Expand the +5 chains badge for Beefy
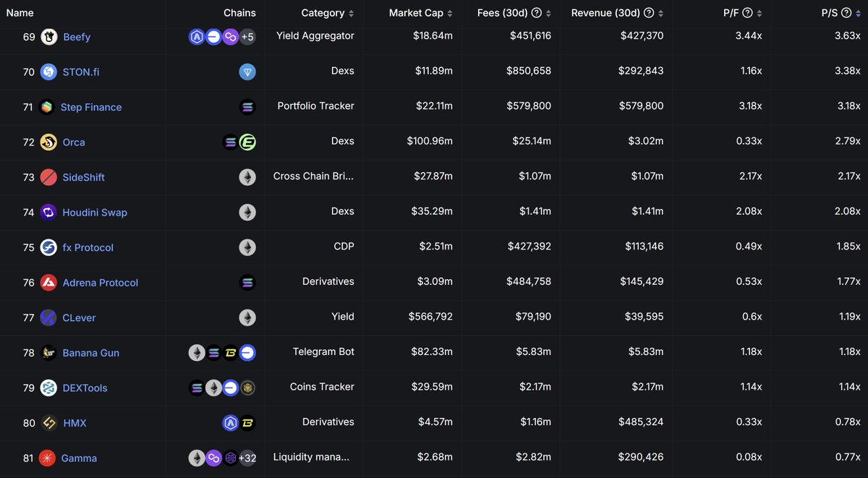868x478 pixels. 247,37
